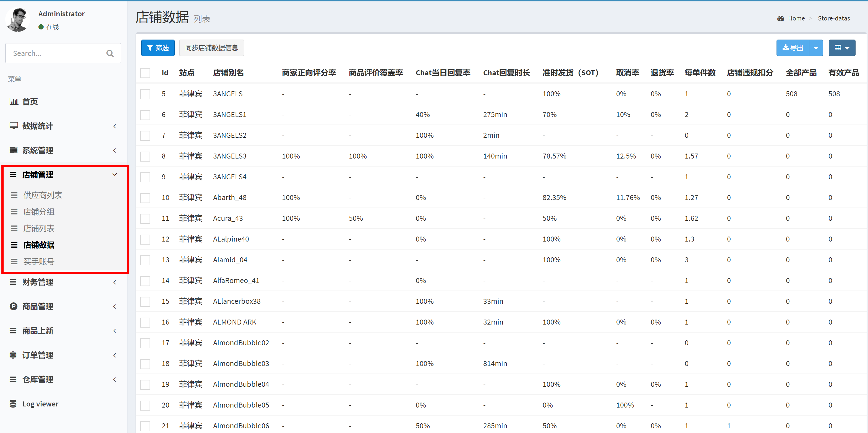Click the 订单管理 sidebar icon
This screenshot has height=433, width=868.
point(13,355)
